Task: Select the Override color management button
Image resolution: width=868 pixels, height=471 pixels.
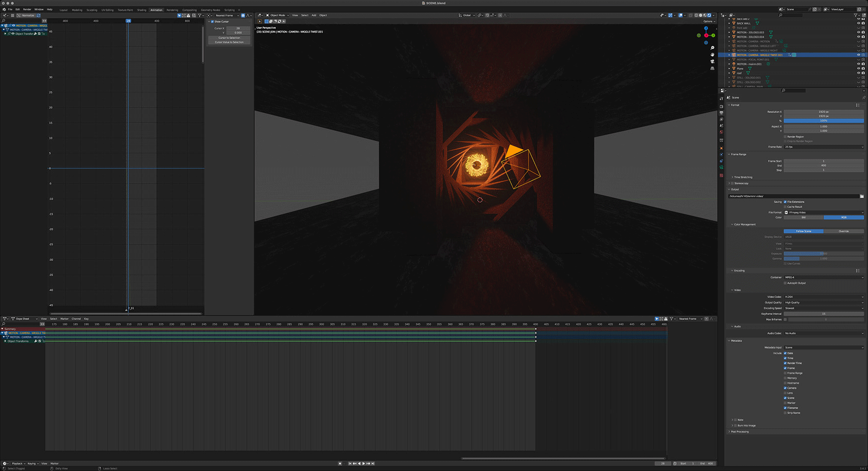Action: (x=844, y=231)
